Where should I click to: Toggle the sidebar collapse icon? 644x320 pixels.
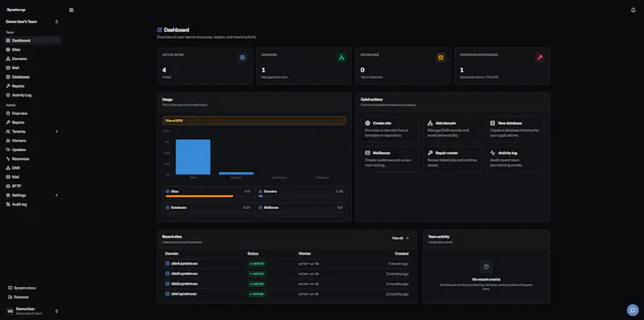71,10
